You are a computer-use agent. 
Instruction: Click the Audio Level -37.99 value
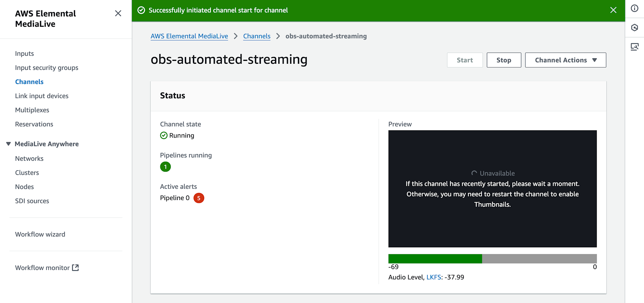[454, 277]
